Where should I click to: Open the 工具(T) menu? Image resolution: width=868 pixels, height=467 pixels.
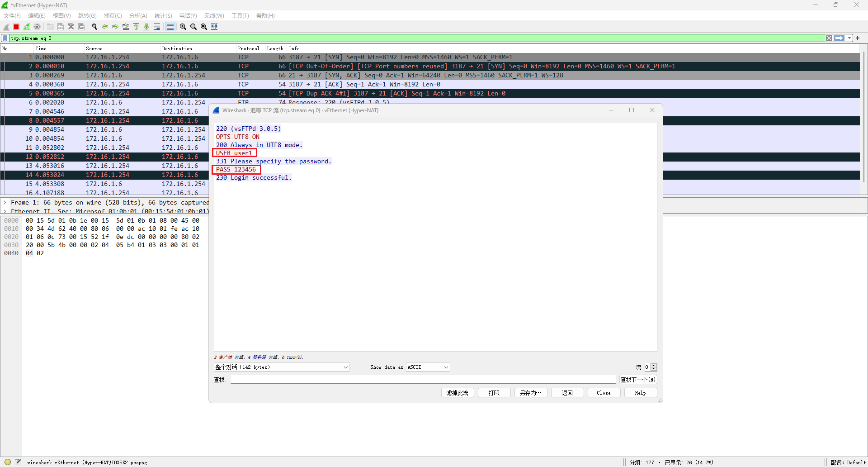[240, 15]
